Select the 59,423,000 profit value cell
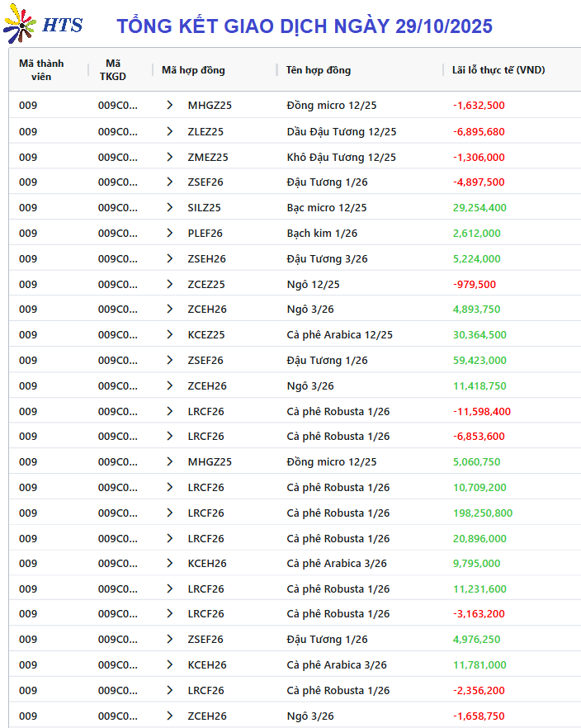The height and width of the screenshot is (728, 581). (479, 360)
